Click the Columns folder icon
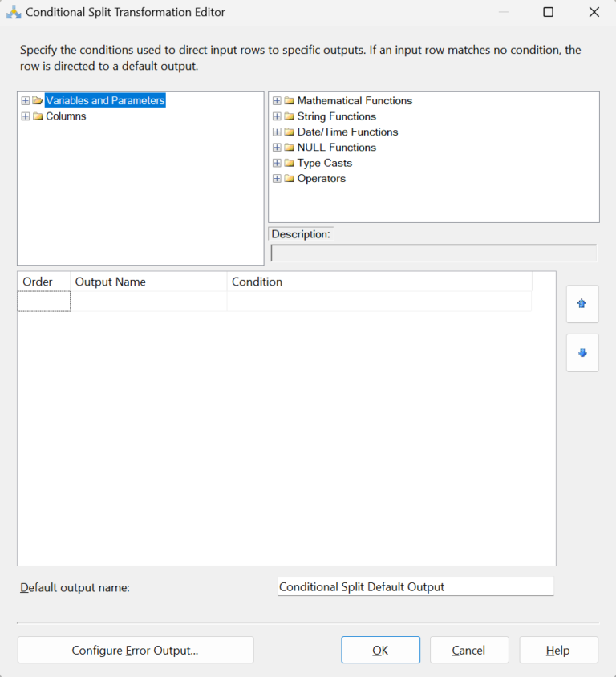The image size is (616, 677). 36,116
